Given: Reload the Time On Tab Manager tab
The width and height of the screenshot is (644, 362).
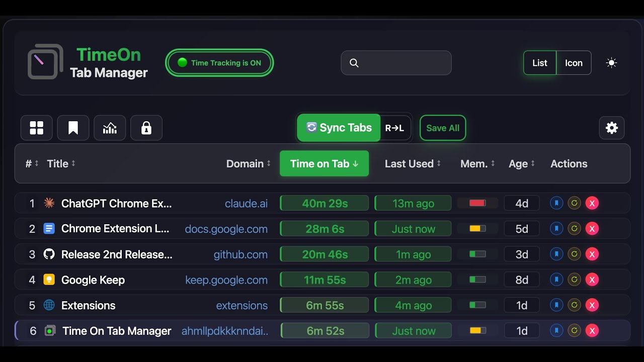Looking at the screenshot, I should click(574, 330).
